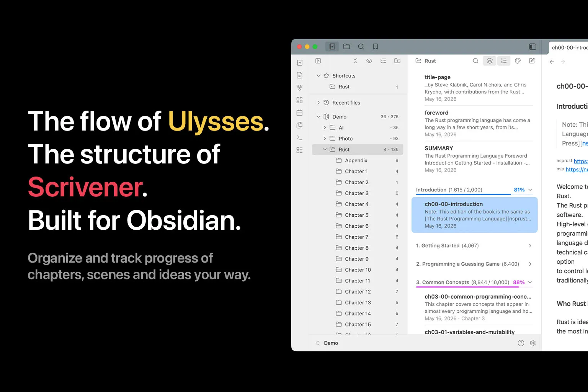Viewport: 588px width, 392px height.
Task: Click the Demo vault icon in the tree
Action: click(326, 117)
